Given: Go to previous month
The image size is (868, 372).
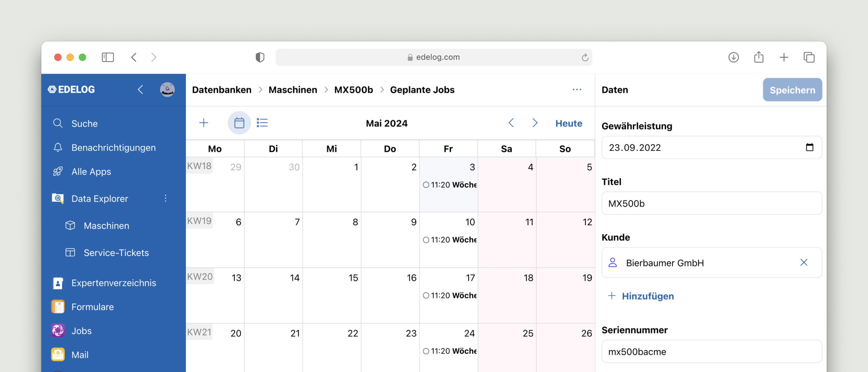Looking at the screenshot, I should (511, 123).
